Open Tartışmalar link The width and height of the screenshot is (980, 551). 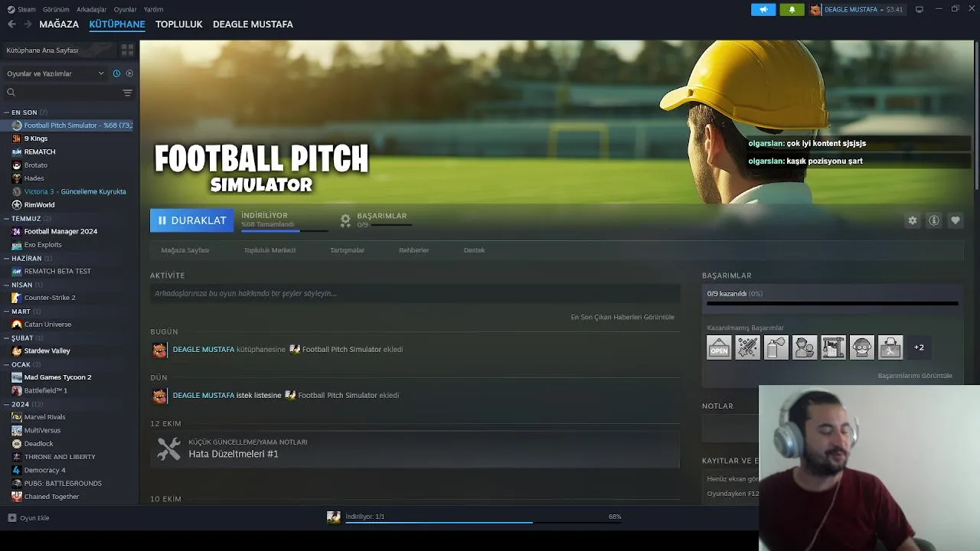coord(347,250)
